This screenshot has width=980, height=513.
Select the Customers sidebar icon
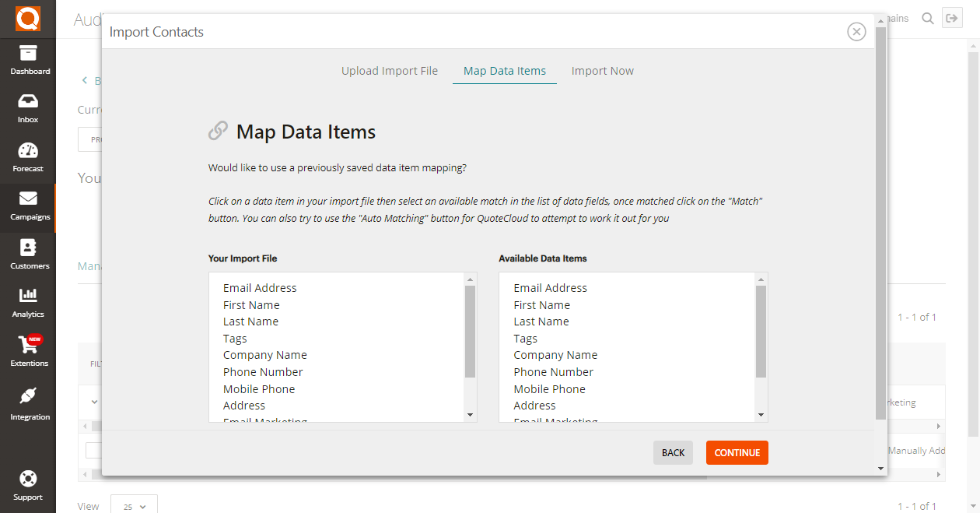click(x=28, y=248)
